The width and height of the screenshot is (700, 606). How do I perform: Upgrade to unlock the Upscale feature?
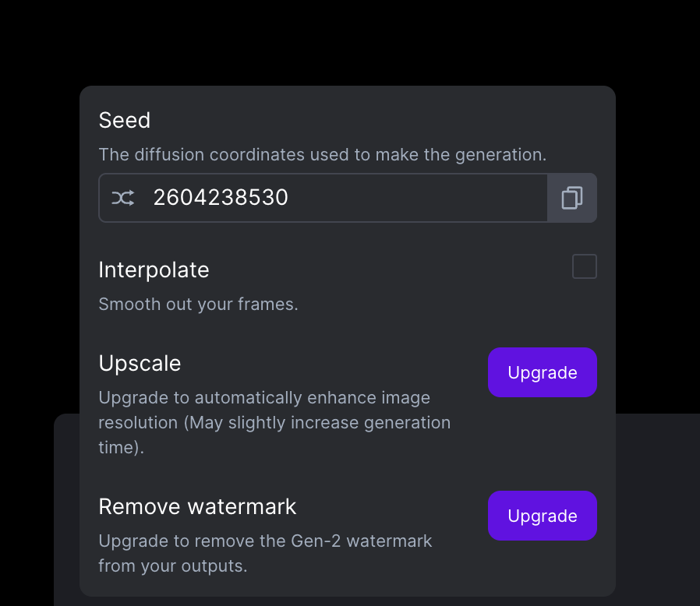coord(543,372)
